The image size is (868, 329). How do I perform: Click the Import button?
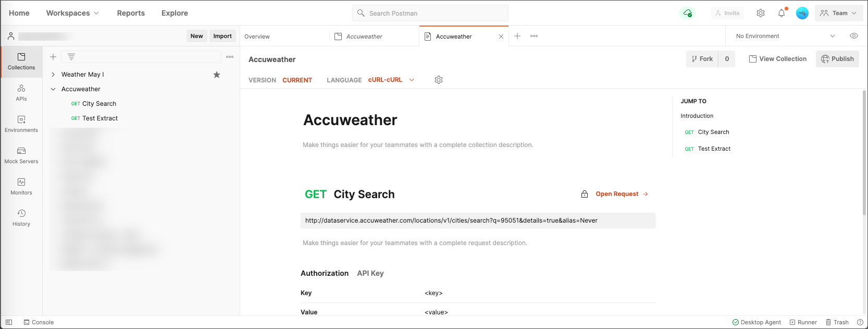(x=222, y=36)
